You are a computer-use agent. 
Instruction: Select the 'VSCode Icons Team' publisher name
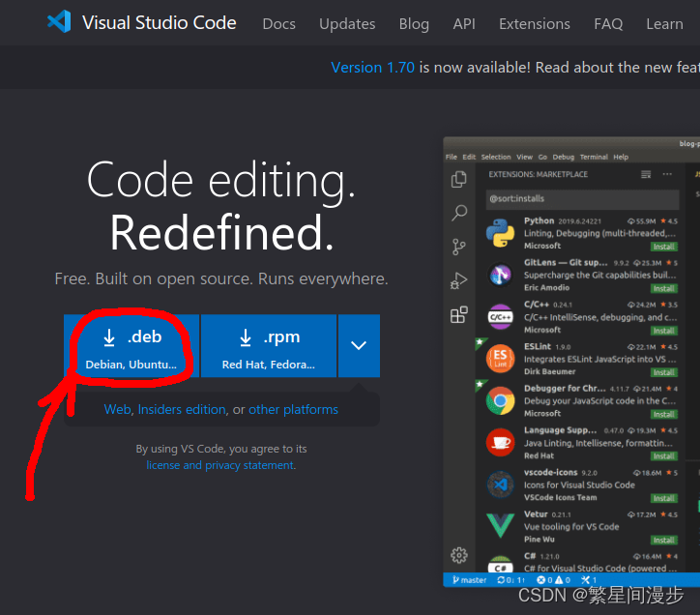coord(560,497)
